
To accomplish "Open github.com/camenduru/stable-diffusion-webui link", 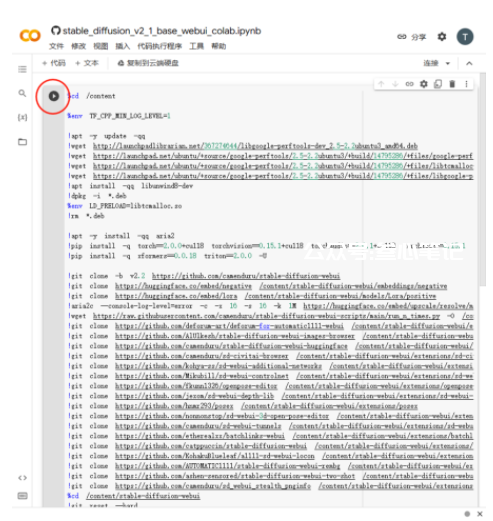I will 246,276.
